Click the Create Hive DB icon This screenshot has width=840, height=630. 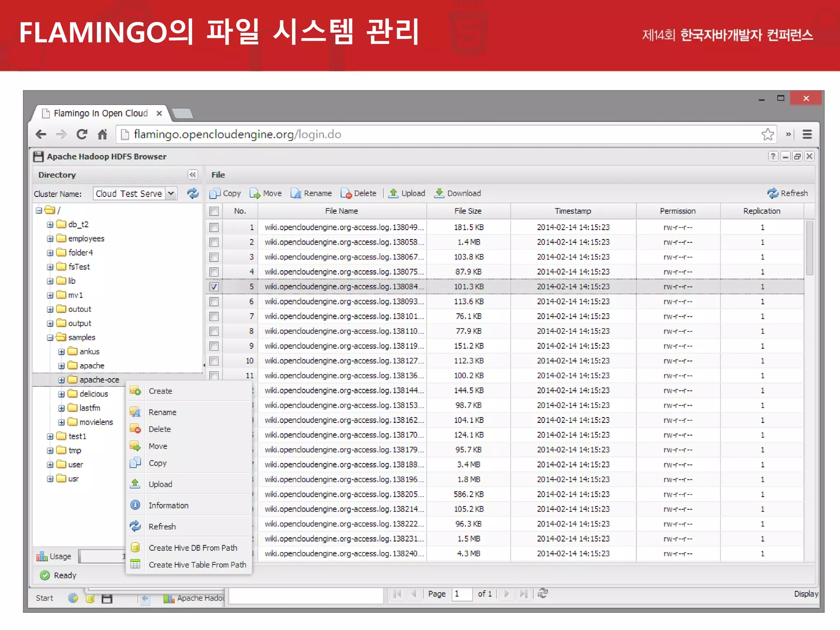pos(135,547)
